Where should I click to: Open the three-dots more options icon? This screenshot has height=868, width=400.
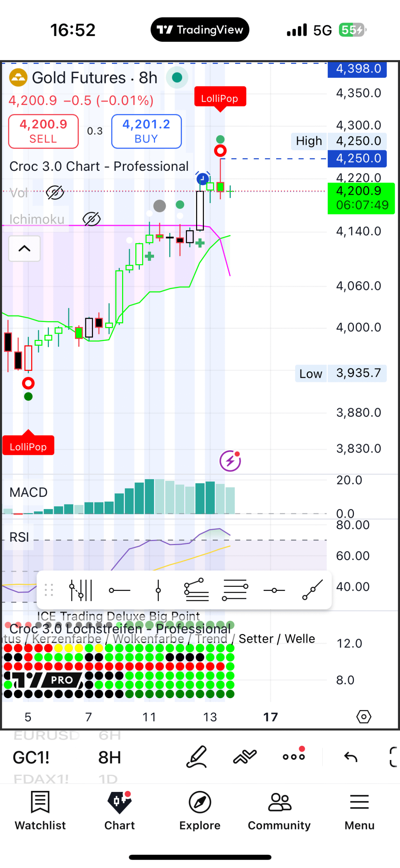click(x=293, y=757)
